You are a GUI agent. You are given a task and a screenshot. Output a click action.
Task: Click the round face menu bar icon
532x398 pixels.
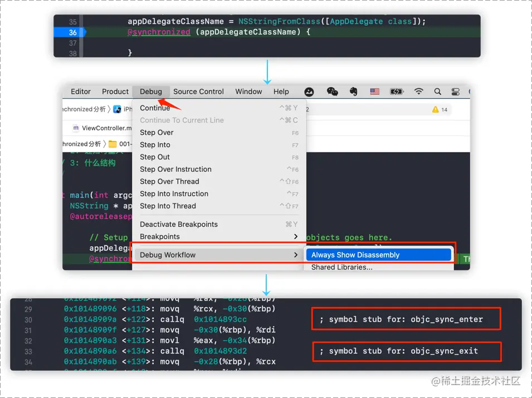[x=309, y=91]
